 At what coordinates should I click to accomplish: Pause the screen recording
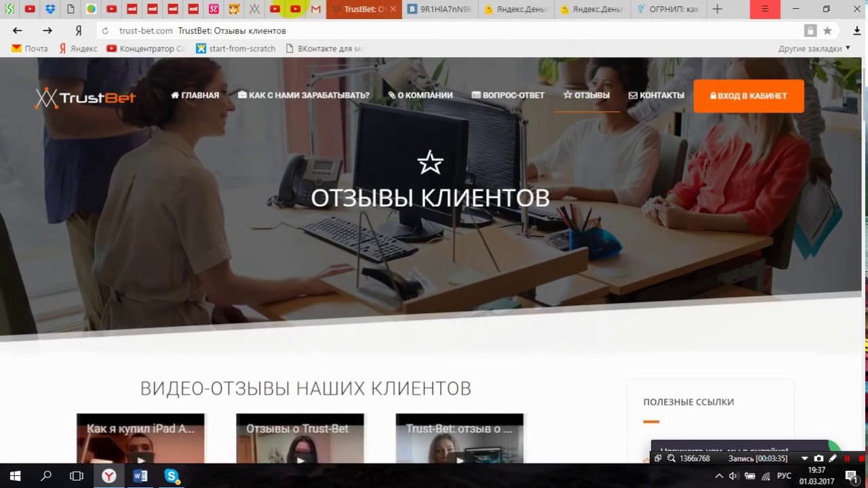coord(848,458)
